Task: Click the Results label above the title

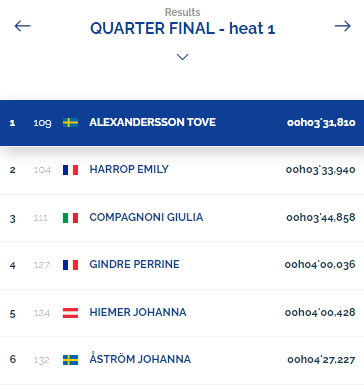Action: (x=182, y=12)
